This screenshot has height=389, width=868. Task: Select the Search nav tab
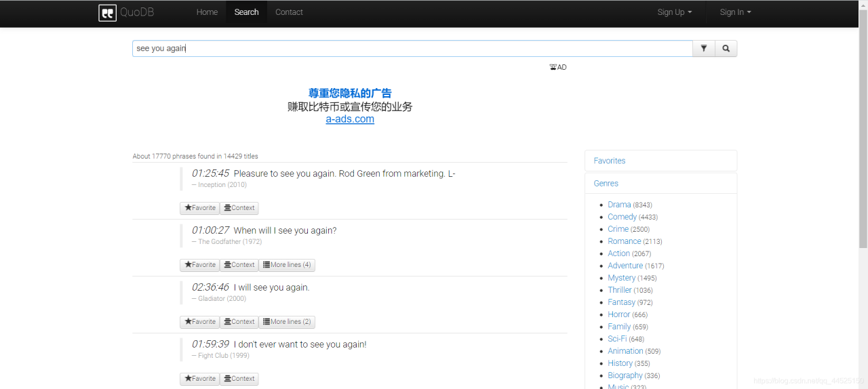point(246,12)
